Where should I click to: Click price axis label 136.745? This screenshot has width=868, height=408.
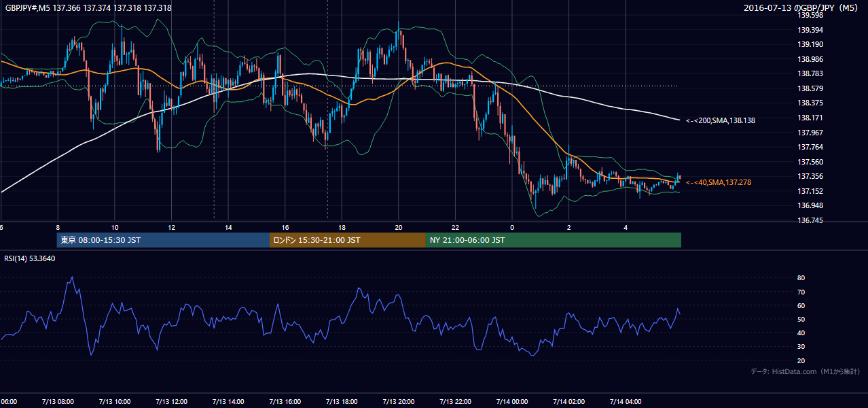click(x=810, y=220)
